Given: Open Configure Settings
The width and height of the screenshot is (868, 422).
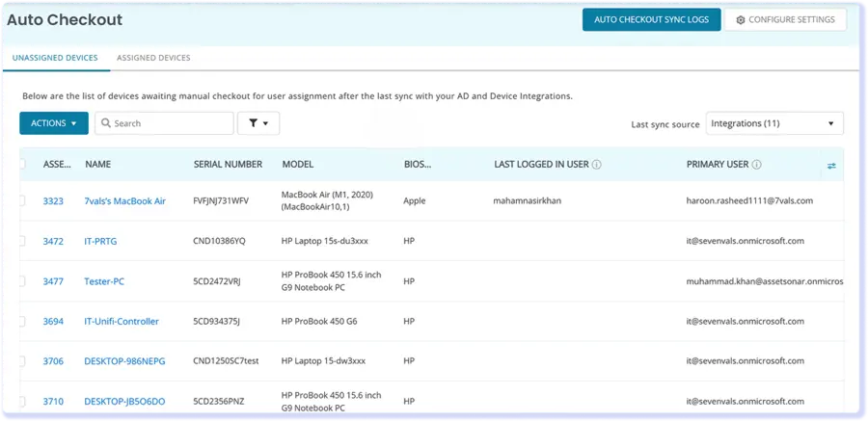Looking at the screenshot, I should click(x=785, y=19).
